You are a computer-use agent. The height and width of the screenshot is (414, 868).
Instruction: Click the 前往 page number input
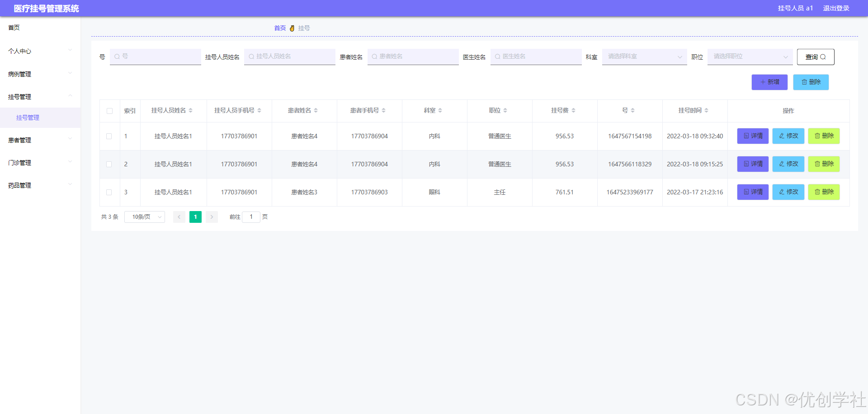pyautogui.click(x=251, y=217)
